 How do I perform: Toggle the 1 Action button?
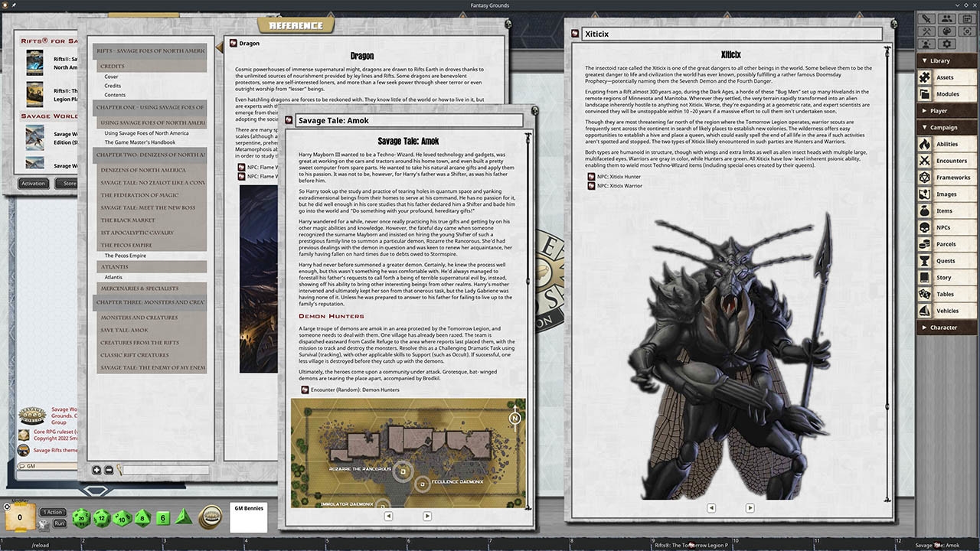point(53,512)
